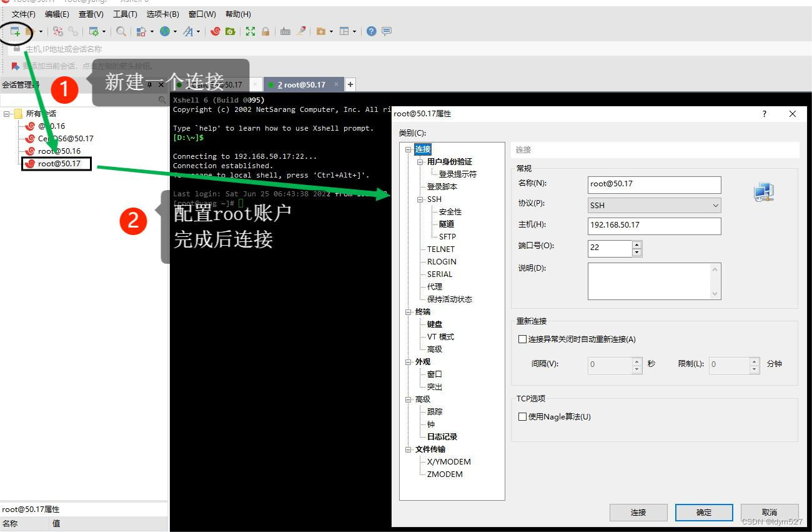812x532 pixels.
Task: Launch Xftp from green toolbar icon
Action: [x=230, y=31]
